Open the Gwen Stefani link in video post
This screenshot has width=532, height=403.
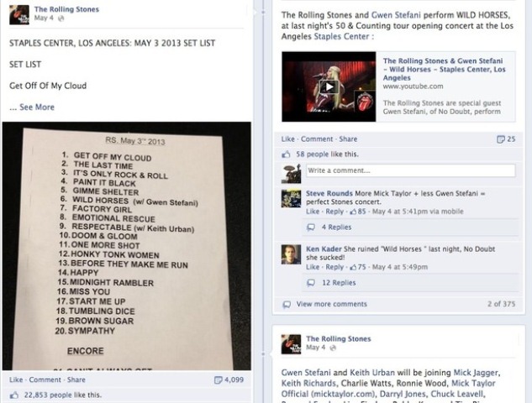(x=396, y=15)
